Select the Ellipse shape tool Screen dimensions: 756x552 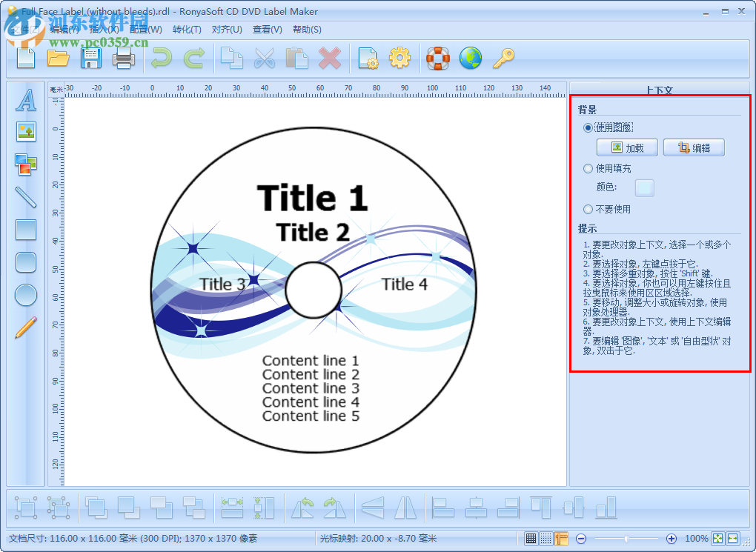[25, 295]
